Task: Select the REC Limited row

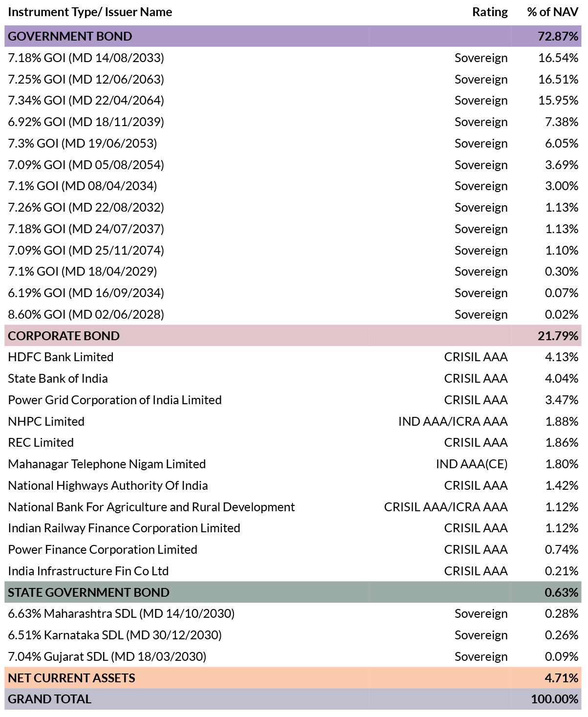Action: (293, 442)
